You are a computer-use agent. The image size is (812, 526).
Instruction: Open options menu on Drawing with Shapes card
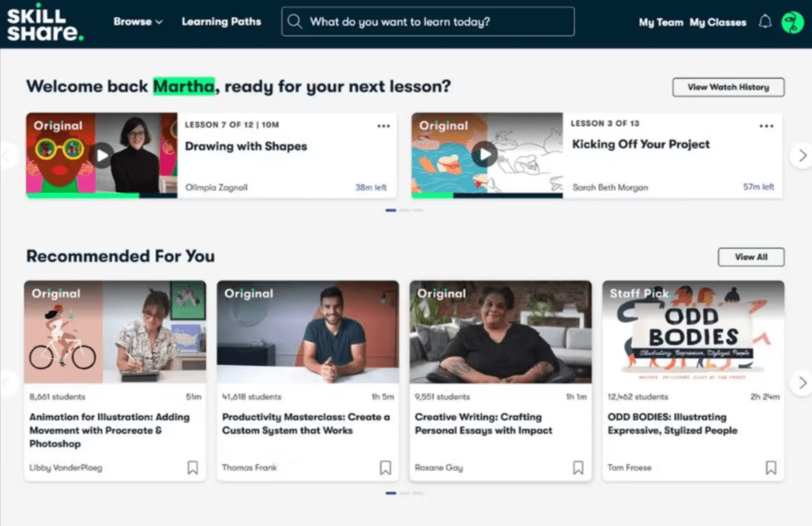(383, 126)
